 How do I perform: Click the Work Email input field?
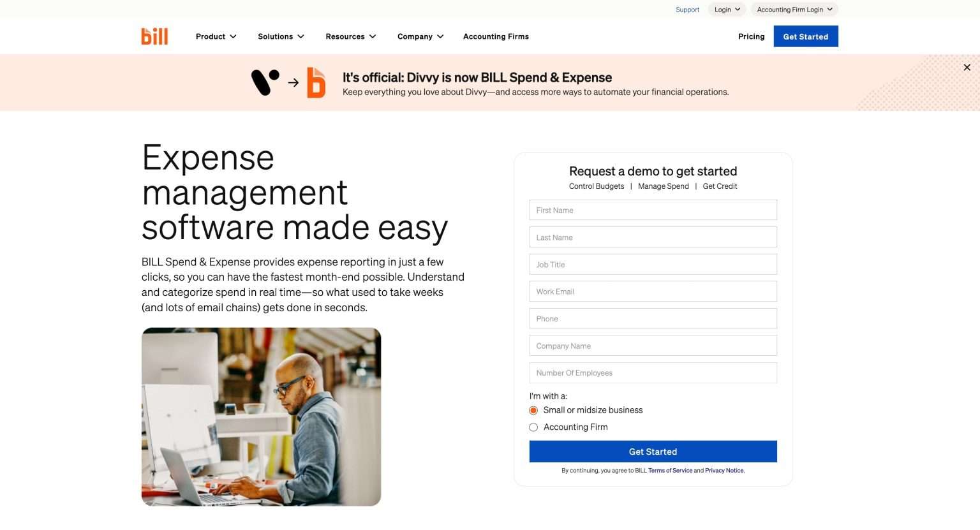click(653, 291)
